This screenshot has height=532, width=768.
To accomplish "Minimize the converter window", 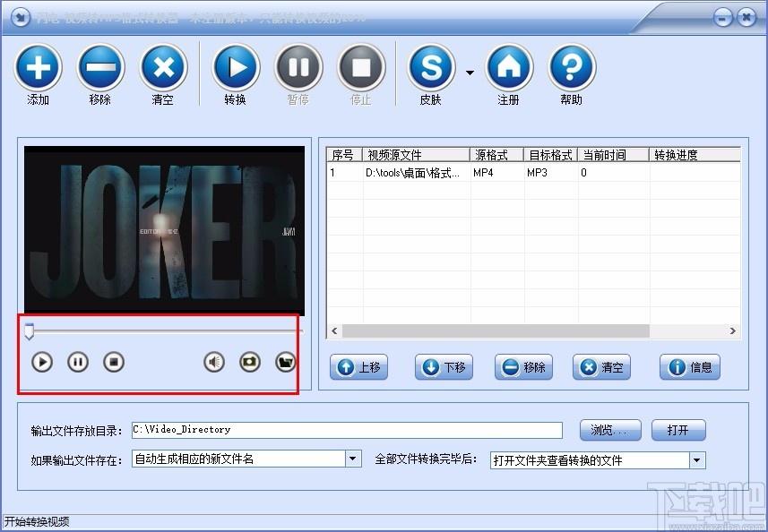I will pos(722,19).
